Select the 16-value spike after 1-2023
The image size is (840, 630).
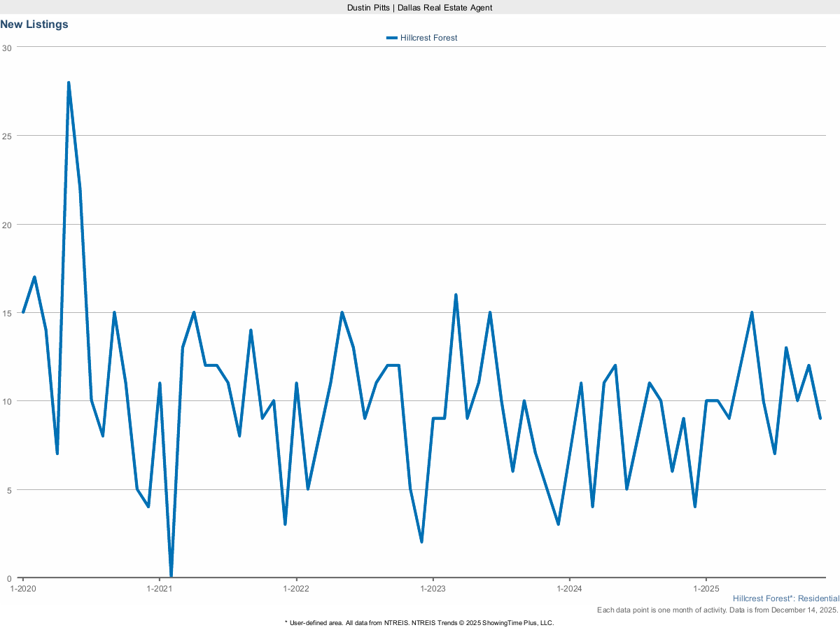click(456, 295)
